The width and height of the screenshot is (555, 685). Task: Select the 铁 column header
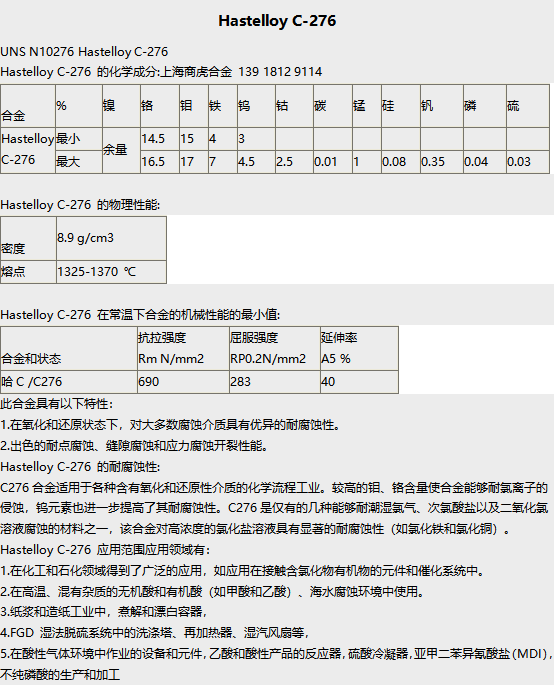click(x=222, y=106)
